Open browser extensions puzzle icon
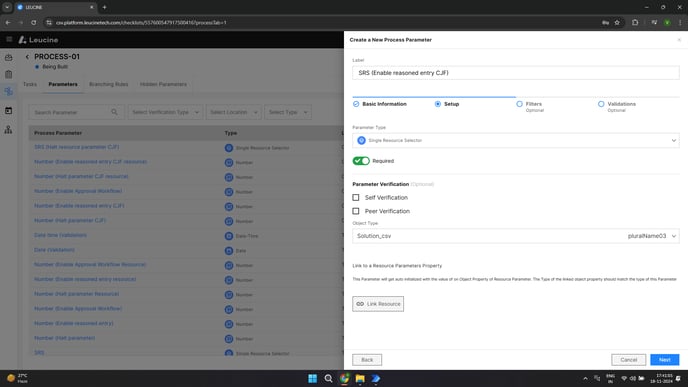 635,22
